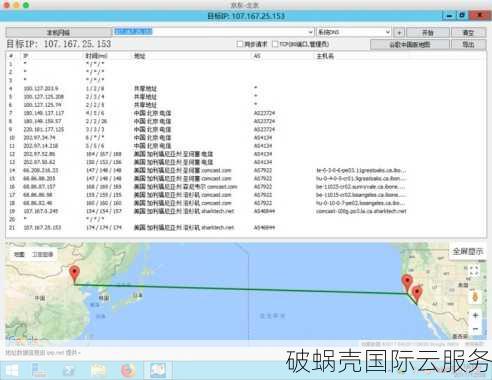Select the 地图 map view tab
The width and height of the screenshot is (492, 380).
[x=19, y=254]
